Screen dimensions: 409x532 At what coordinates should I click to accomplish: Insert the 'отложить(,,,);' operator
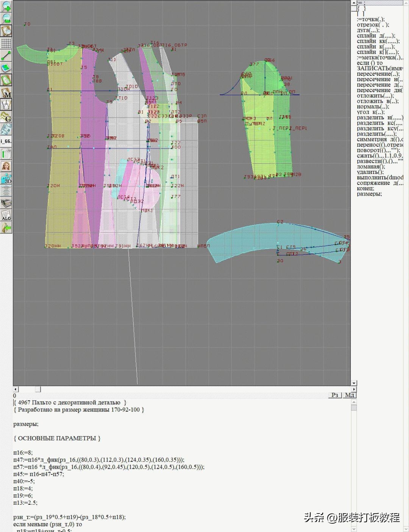(x=375, y=96)
